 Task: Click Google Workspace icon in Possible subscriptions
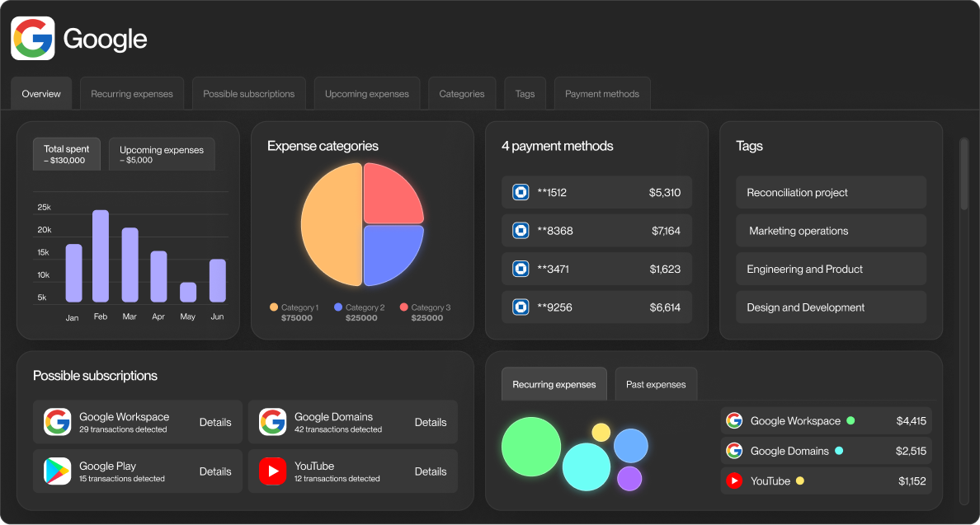click(x=58, y=422)
